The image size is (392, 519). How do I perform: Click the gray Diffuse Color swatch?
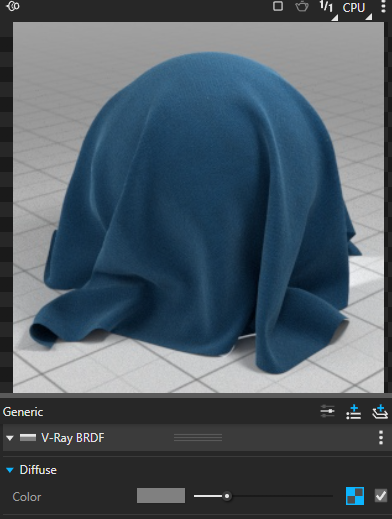161,495
